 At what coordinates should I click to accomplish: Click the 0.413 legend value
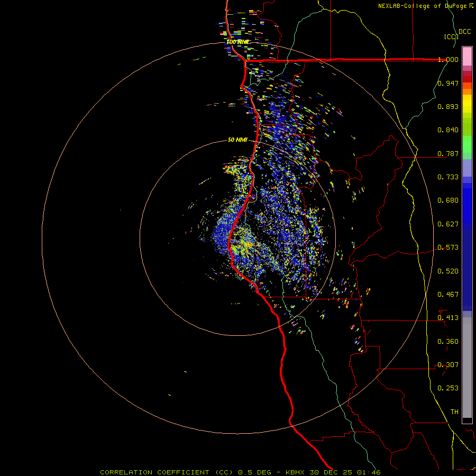(448, 318)
